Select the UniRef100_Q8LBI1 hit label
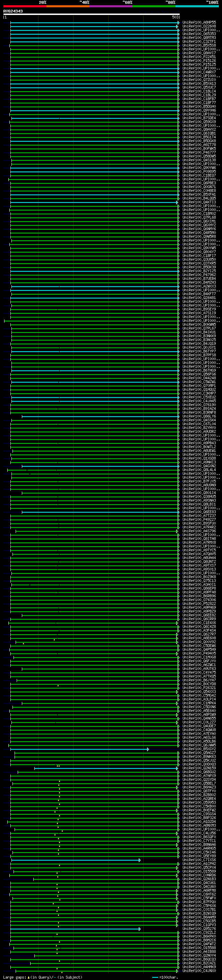Screen dimensions: 222x980 (199, 504)
